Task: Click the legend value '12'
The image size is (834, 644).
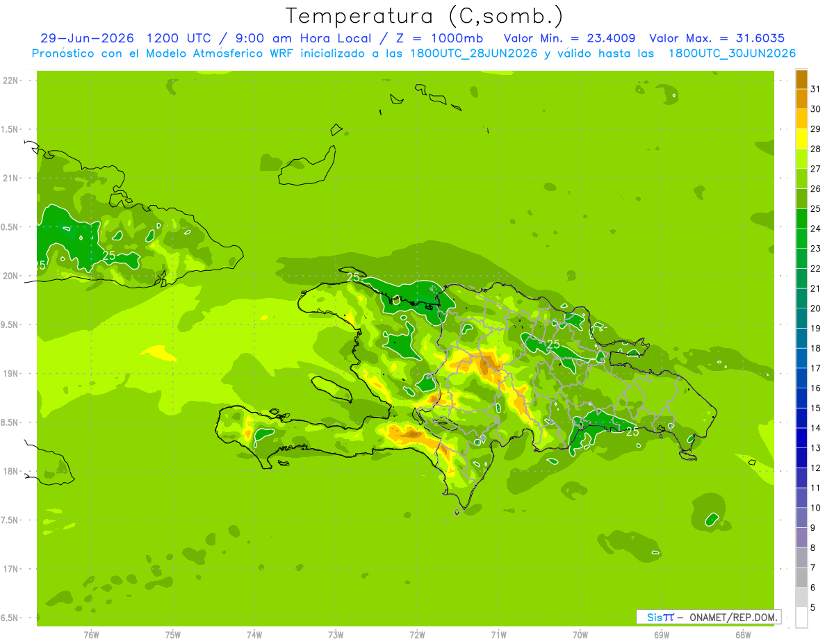Action: click(x=816, y=468)
